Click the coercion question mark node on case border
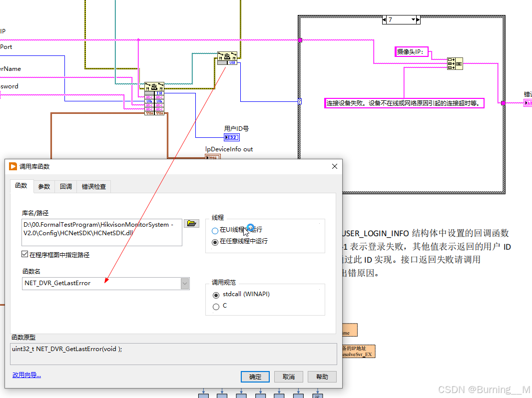This screenshot has height=398, width=532. 299,101
